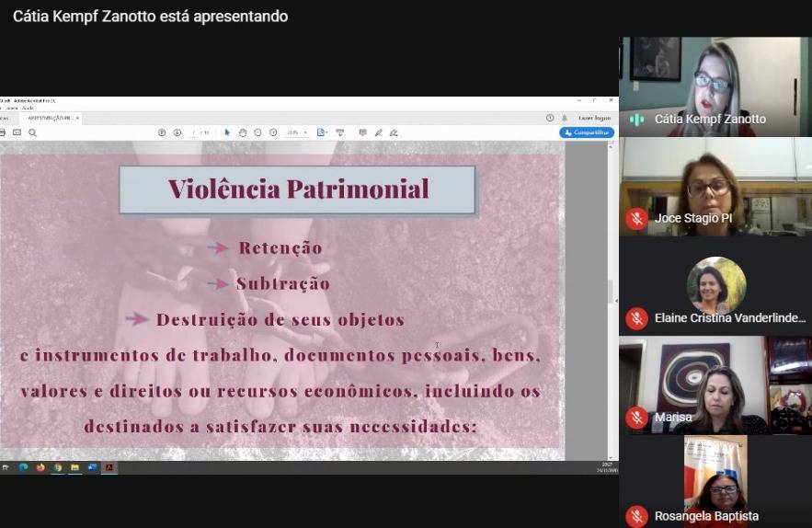Image resolution: width=812 pixels, height=528 pixels.
Task: Click the zoom out minus icon
Action: 258,132
